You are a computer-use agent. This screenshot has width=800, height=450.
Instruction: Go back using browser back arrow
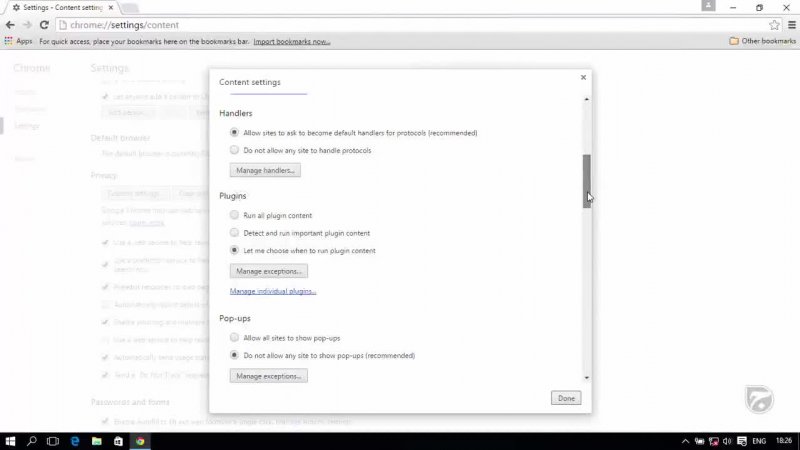tap(10, 24)
